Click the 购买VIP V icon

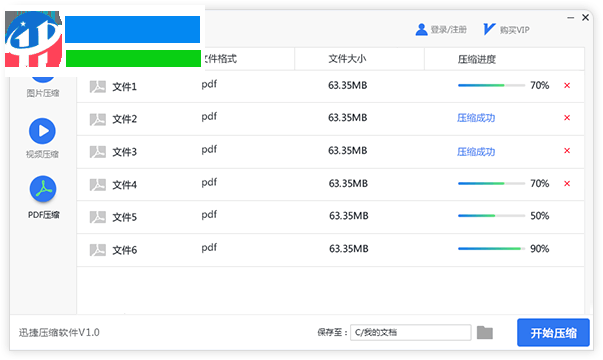coord(489,29)
